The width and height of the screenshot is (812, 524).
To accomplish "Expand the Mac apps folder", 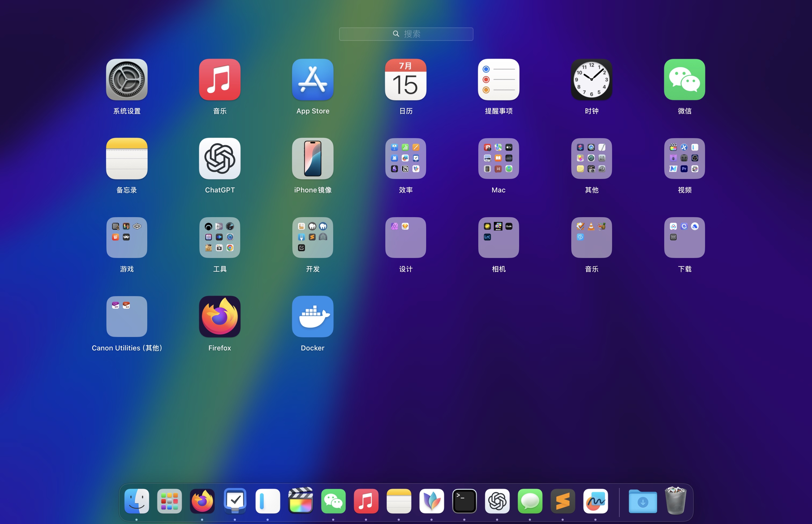I will pos(498,159).
